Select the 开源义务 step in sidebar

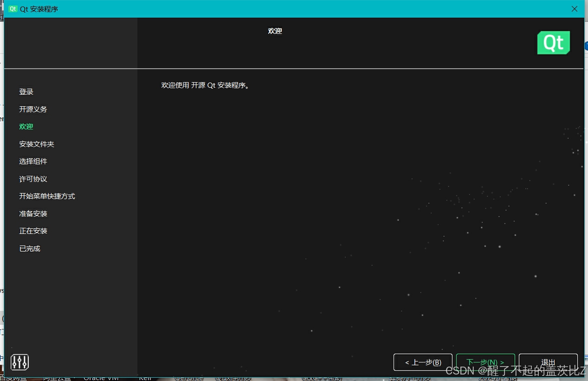click(x=33, y=110)
